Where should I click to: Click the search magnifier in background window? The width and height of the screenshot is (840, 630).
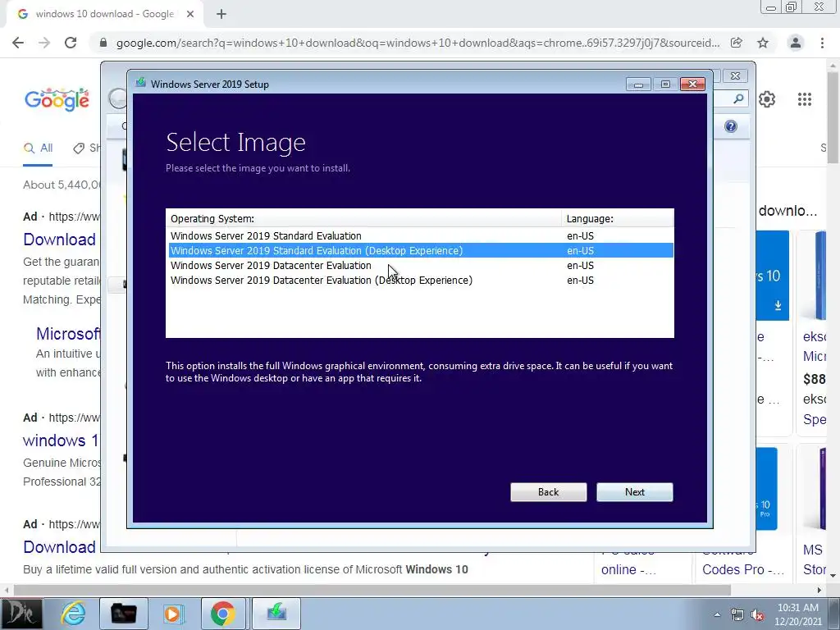coord(738,98)
